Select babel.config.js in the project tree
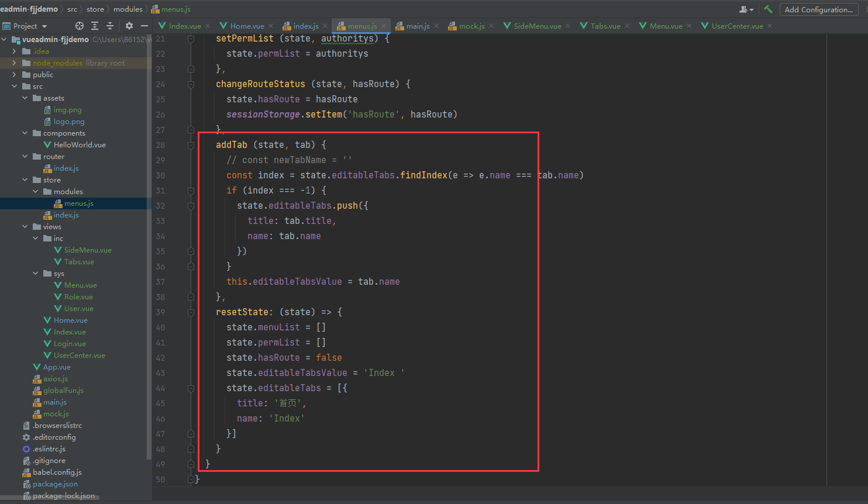This screenshot has width=868, height=504. [57, 472]
